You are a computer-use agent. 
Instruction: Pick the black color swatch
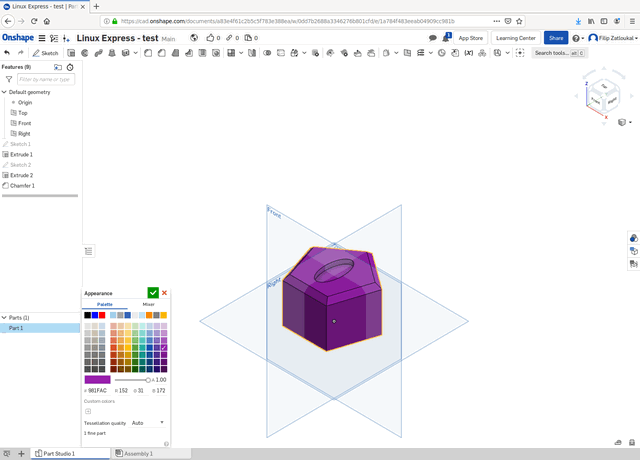87,315
